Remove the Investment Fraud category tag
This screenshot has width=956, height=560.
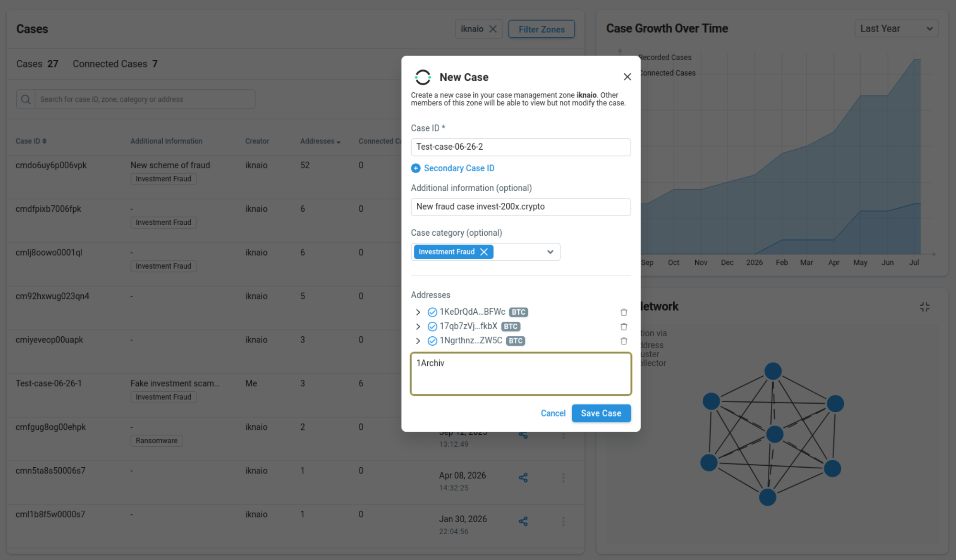click(x=484, y=252)
